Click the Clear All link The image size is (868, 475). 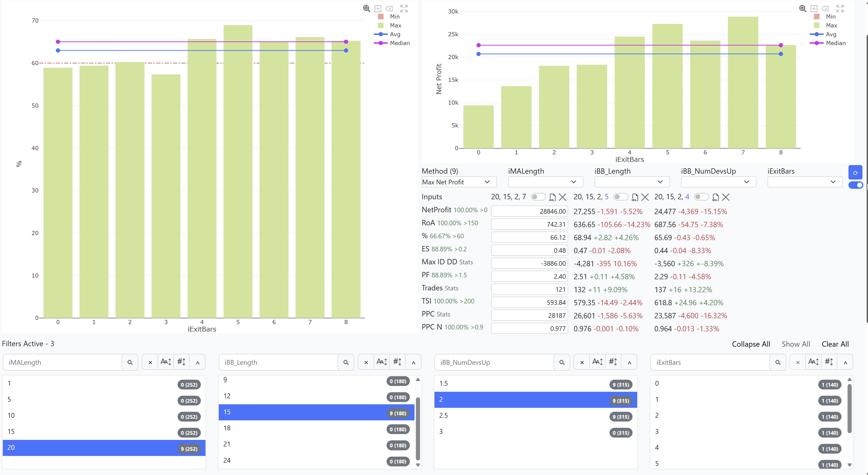pyautogui.click(x=835, y=344)
